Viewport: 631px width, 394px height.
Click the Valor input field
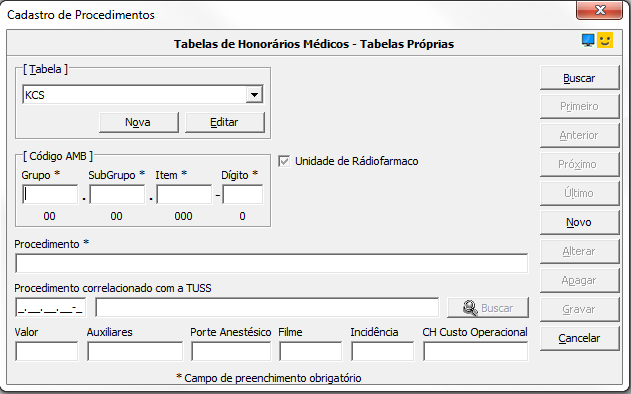click(46, 351)
